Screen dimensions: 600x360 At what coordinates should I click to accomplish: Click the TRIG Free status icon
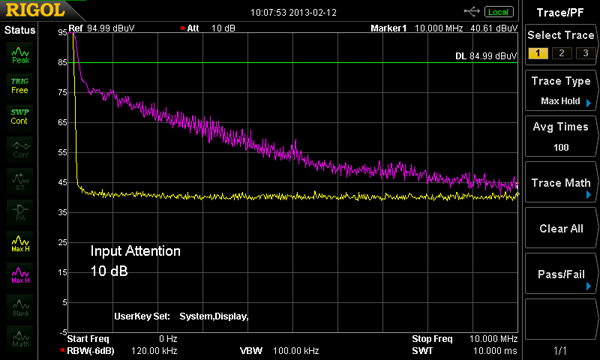click(x=20, y=86)
